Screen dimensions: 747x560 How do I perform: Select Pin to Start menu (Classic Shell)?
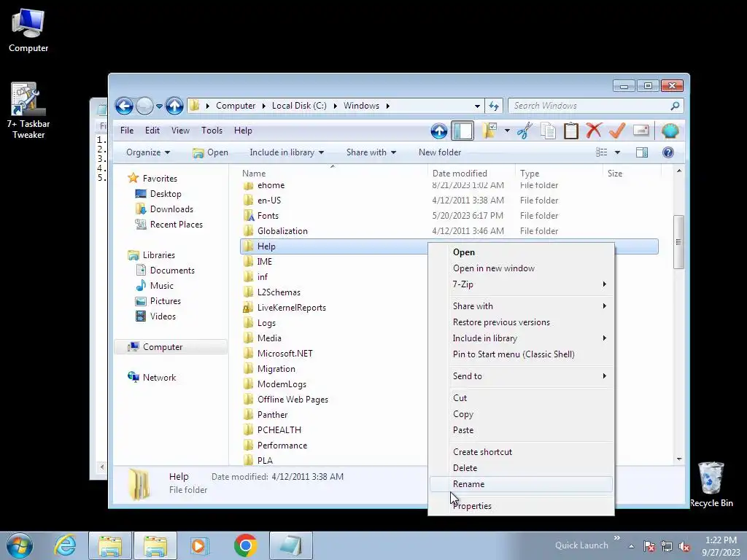pos(521,354)
